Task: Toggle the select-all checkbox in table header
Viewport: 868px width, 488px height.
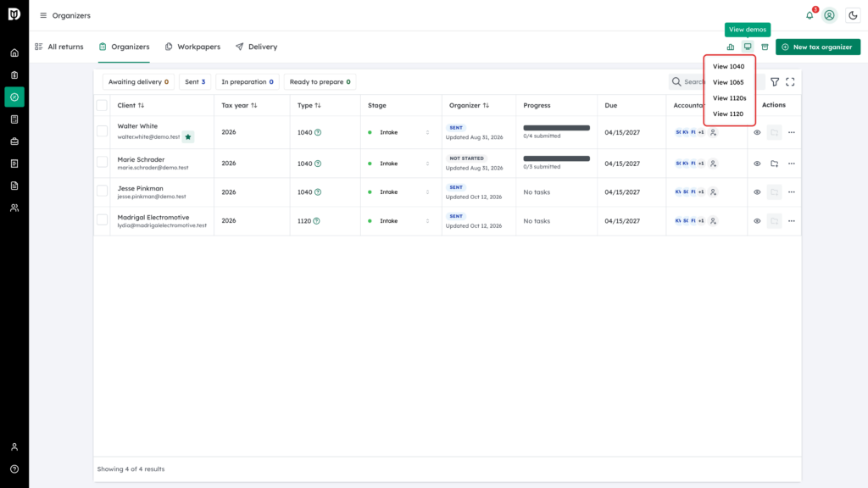Action: pos(102,105)
